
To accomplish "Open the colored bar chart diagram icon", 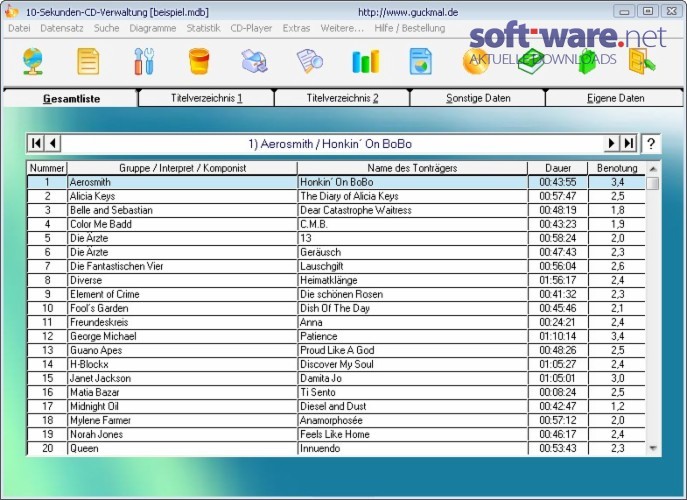I will 365,61.
